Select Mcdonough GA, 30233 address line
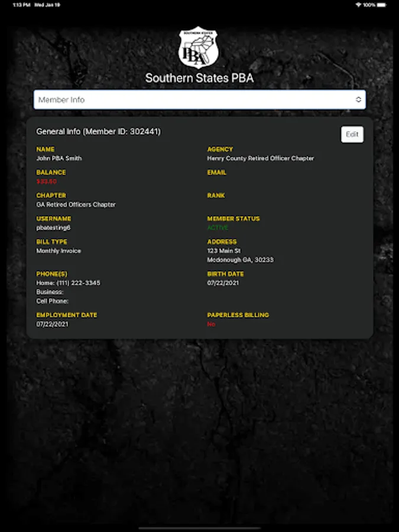The height and width of the screenshot is (532, 399). [x=241, y=260]
